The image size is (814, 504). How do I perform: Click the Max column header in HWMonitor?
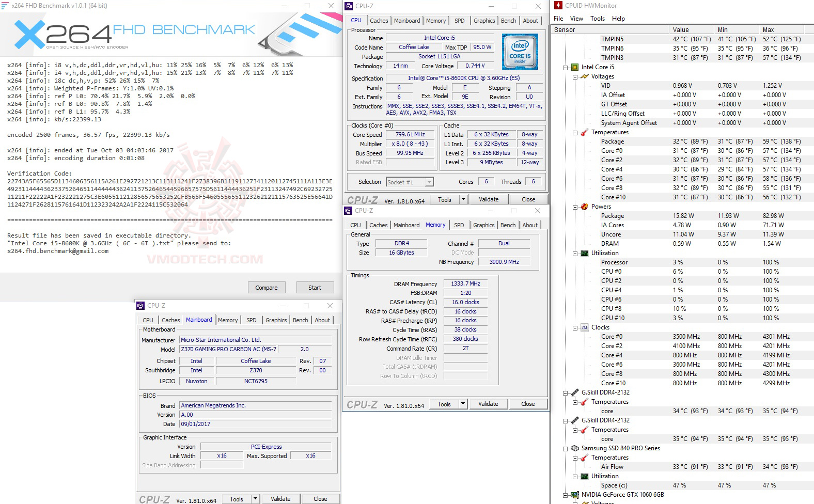[x=781, y=29]
